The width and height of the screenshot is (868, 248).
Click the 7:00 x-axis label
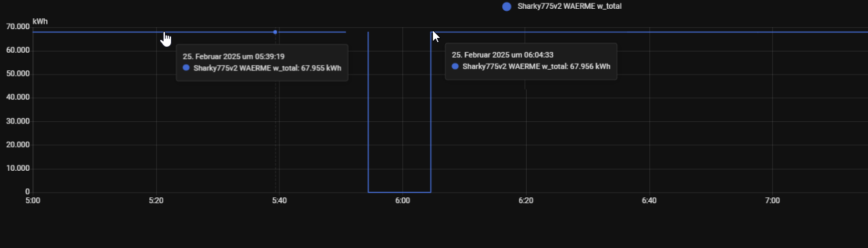tap(772, 201)
